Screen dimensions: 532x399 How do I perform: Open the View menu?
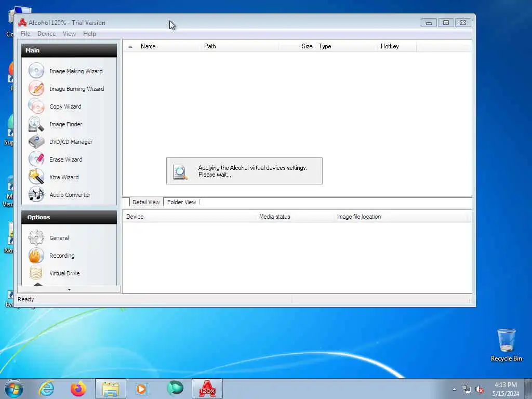tap(69, 34)
